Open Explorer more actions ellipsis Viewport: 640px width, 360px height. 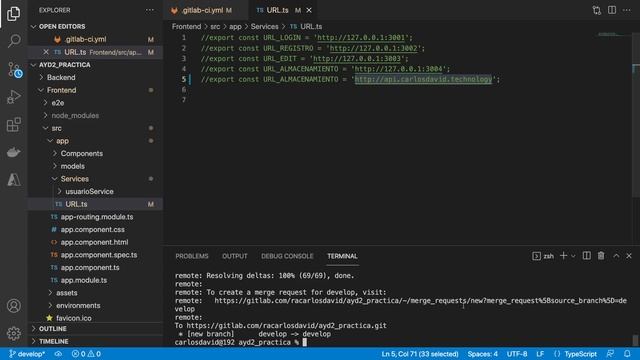click(150, 10)
